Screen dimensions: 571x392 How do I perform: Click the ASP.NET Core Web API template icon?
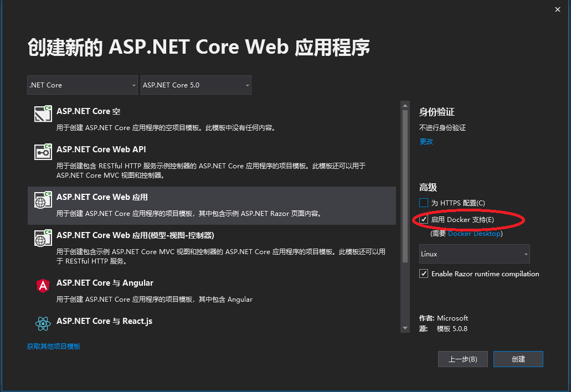click(43, 152)
